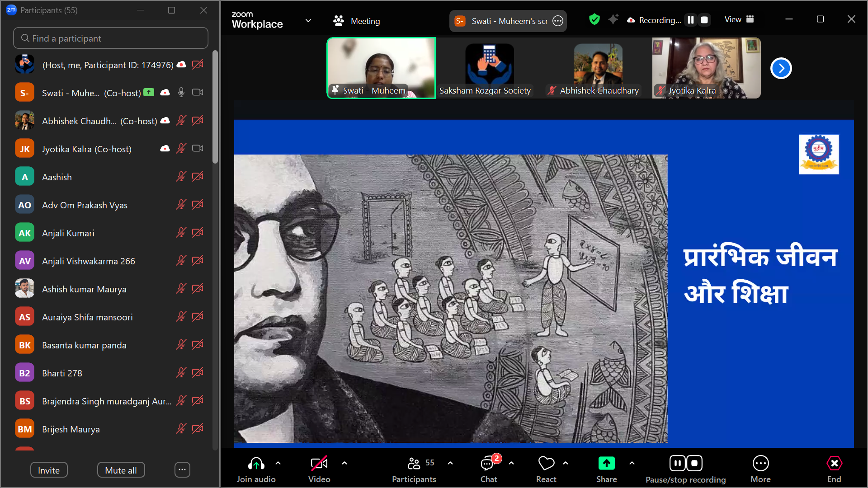
Task: Click the Swati screen share indicator icon
Action: [x=149, y=92]
